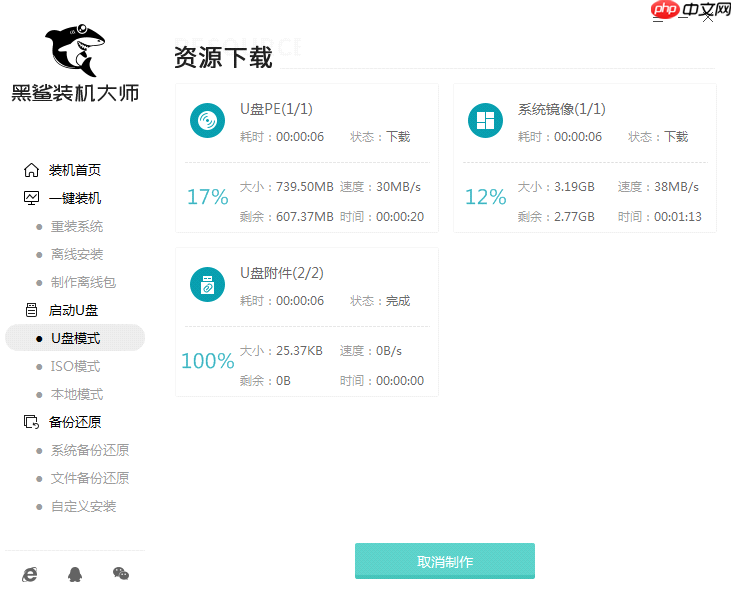Click the black shark logo
Screen dimensions: 732x591
(75, 50)
